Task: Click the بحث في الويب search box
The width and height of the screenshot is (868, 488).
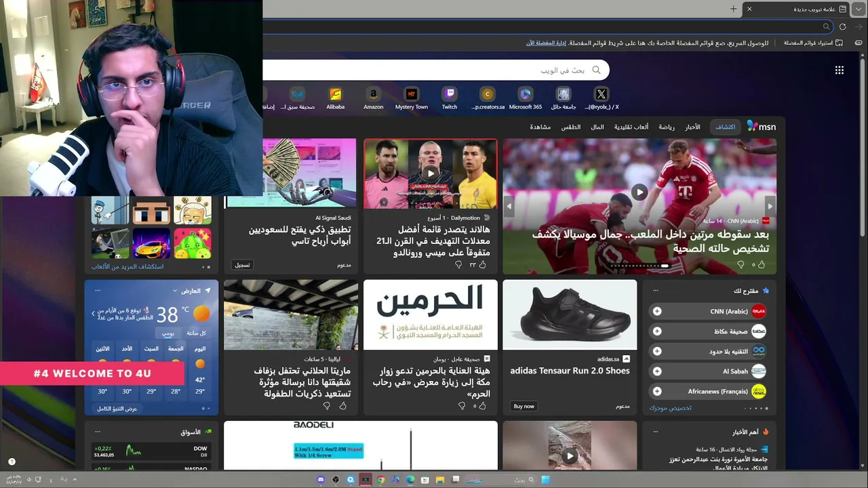Action: [x=436, y=70]
